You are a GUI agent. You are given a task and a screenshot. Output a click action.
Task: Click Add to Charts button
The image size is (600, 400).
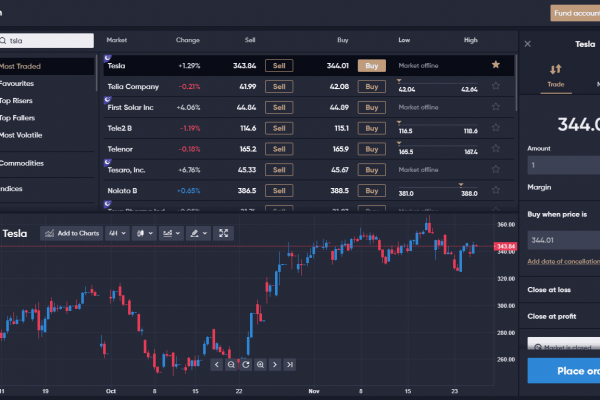72,233
